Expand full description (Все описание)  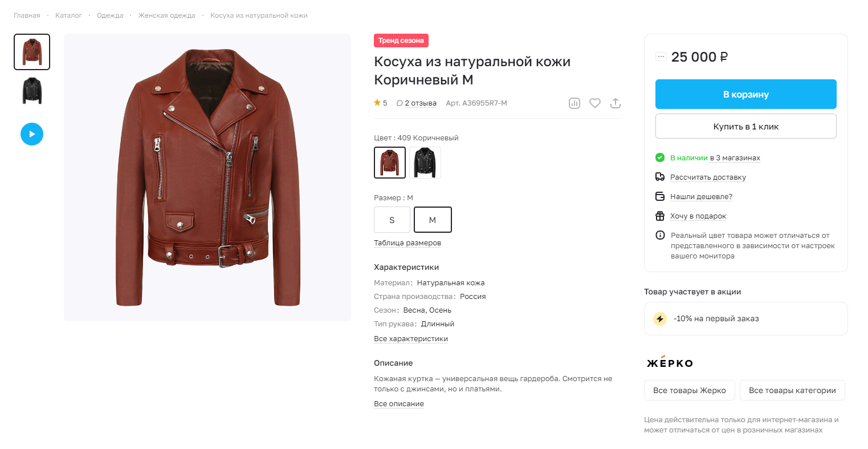399,404
